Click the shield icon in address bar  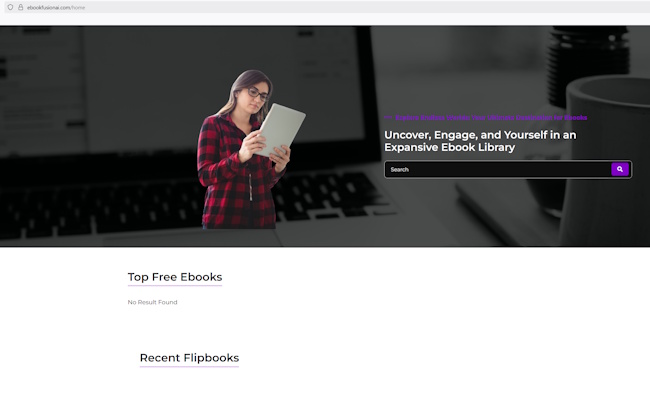pyautogui.click(x=10, y=7)
